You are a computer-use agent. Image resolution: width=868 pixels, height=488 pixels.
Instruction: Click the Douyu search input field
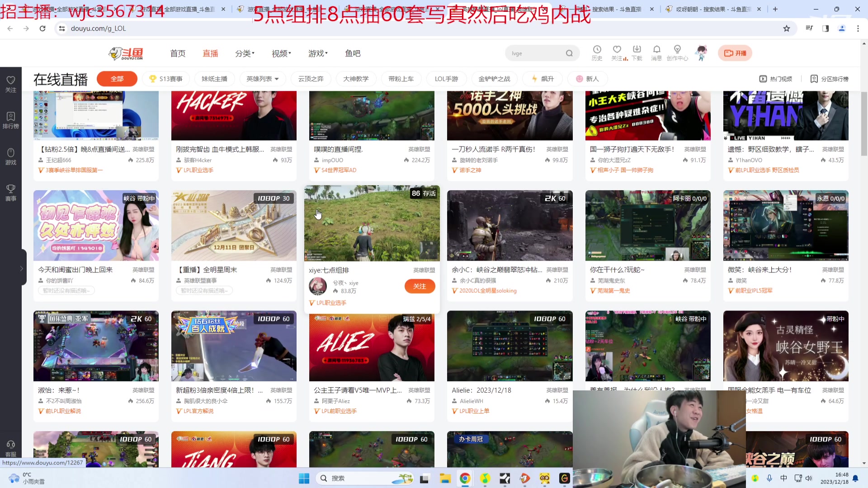click(x=537, y=53)
